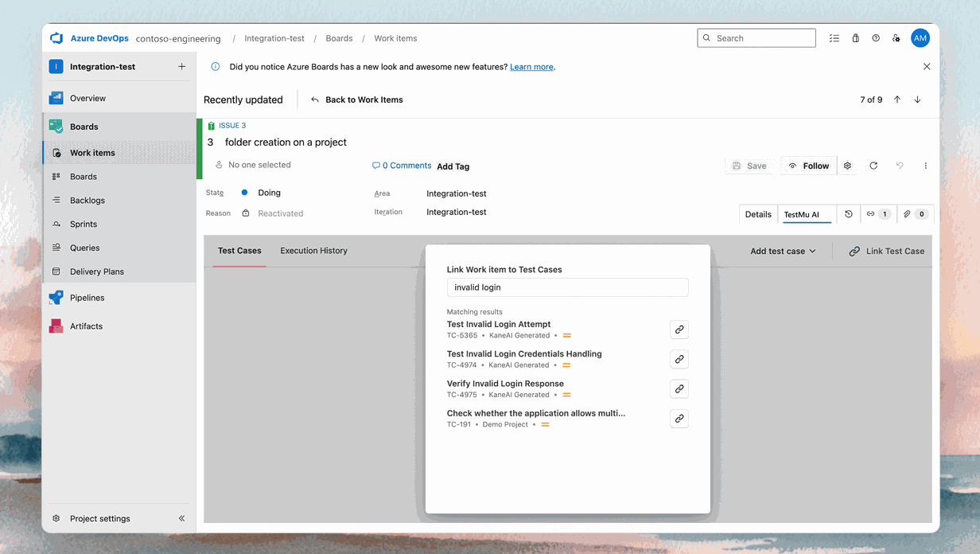
Task: Collapse the sidebar with double chevron
Action: pos(182,518)
